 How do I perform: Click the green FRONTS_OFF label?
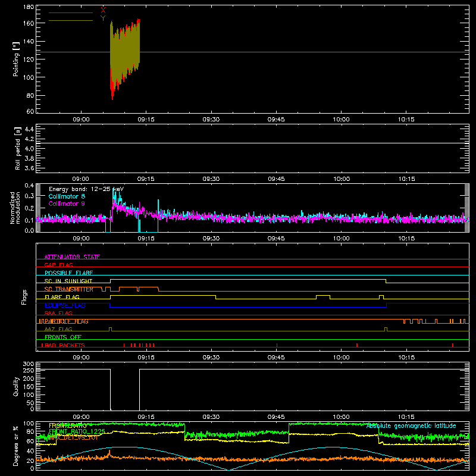63,337
